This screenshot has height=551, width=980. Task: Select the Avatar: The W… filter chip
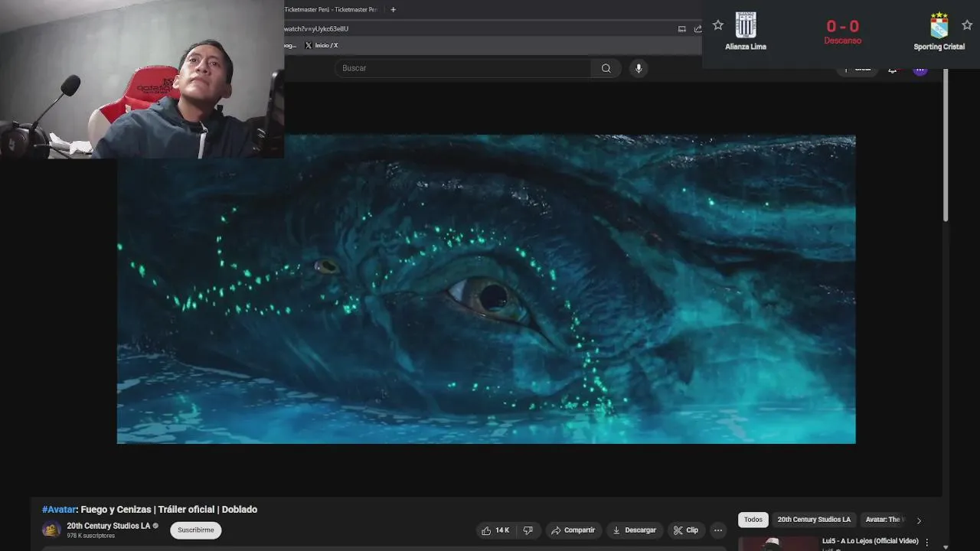click(884, 520)
